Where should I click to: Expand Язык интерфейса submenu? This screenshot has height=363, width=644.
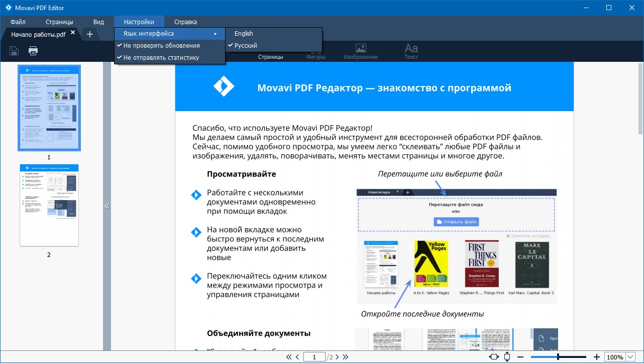pyautogui.click(x=170, y=33)
